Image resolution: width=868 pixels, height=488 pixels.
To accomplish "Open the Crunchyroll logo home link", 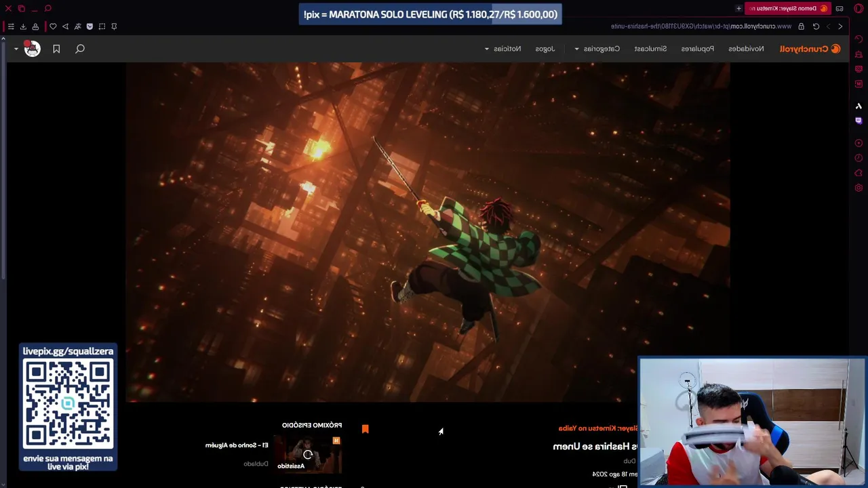I will [x=810, y=49].
